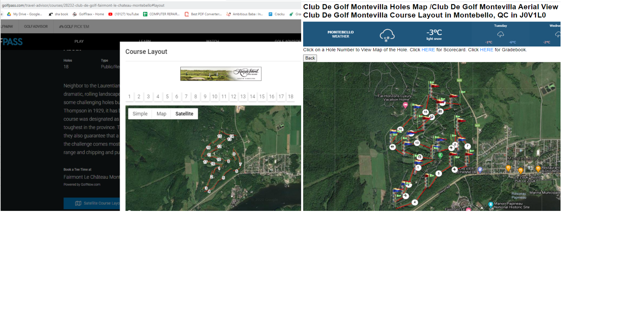
Task: Open the My Drive Google bookmark icon
Action: point(9,14)
